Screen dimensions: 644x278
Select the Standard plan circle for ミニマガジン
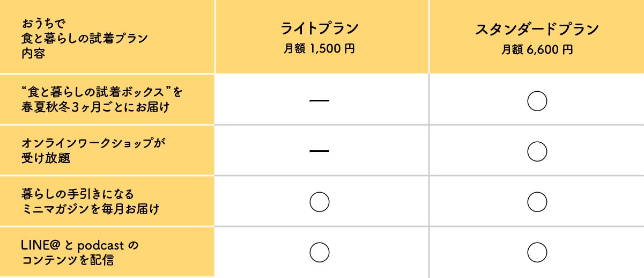click(537, 202)
